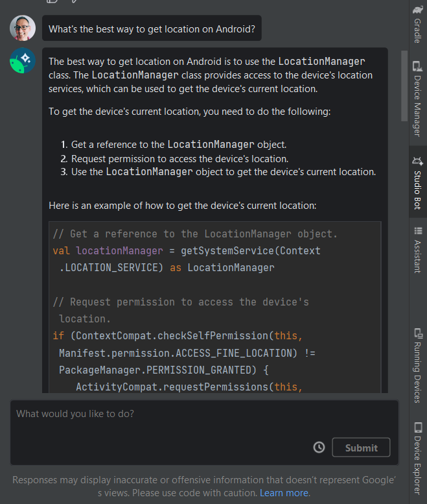Click the 'if (ContextCompat.checkSelfPermission' code line
Viewport: 427px width, 504px height.
click(x=178, y=336)
